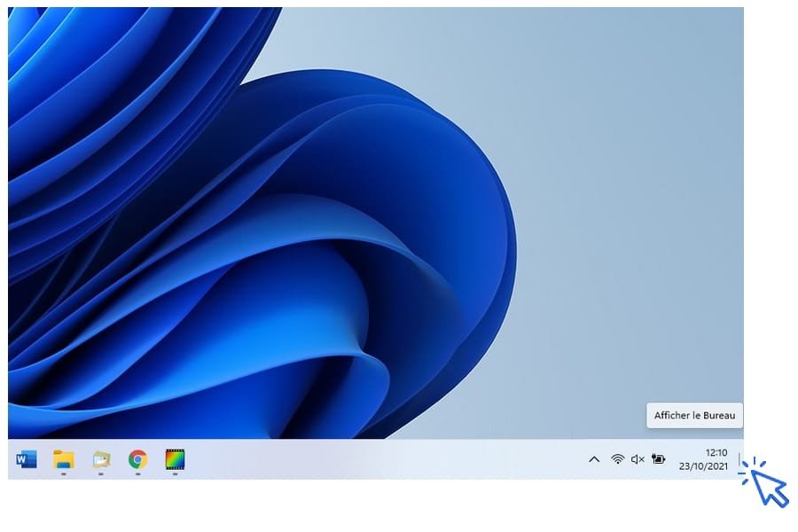Expand the hidden system tray icons chevron
798x532 pixels.
[594, 459]
